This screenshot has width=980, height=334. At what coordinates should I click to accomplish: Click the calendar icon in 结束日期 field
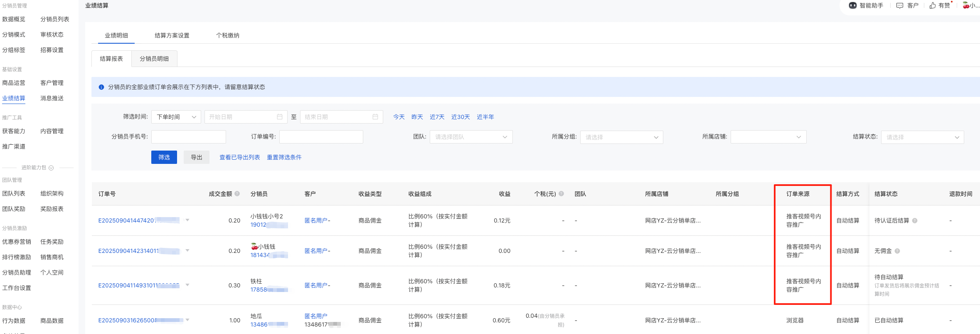[x=375, y=117]
